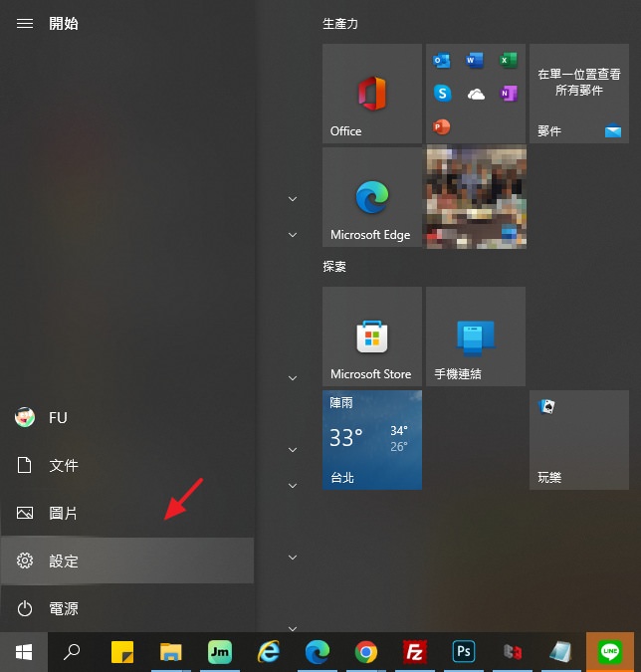Expand the chevron level with the 設定 row
The width and height of the screenshot is (641, 672).
pos(293,558)
